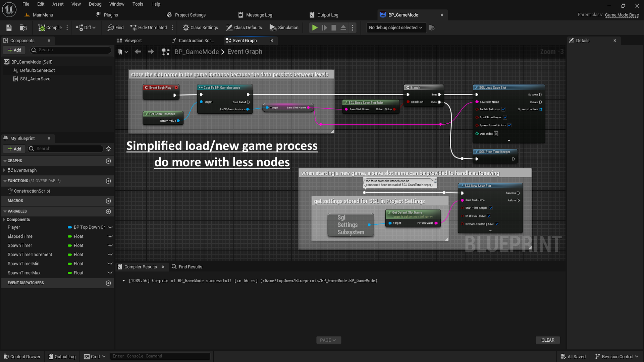Navigate back in graph history

138,52
